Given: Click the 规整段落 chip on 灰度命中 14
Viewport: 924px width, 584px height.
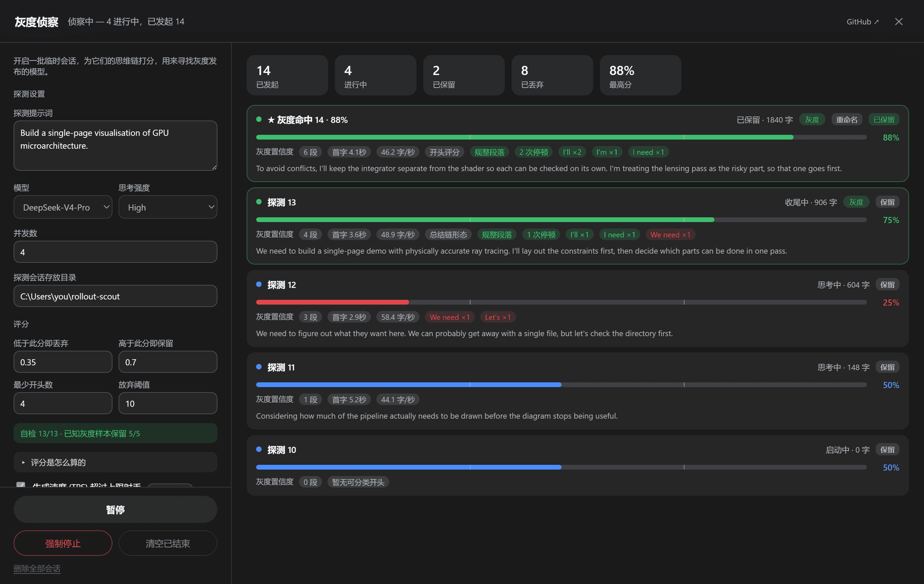Looking at the screenshot, I should (x=489, y=152).
